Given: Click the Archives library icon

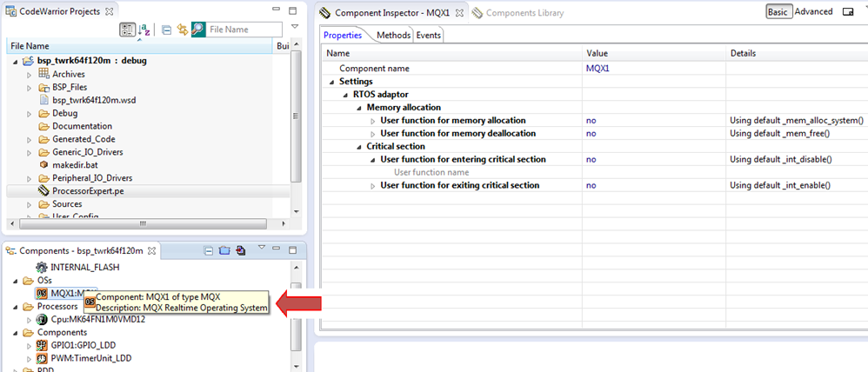Looking at the screenshot, I should click(x=44, y=74).
